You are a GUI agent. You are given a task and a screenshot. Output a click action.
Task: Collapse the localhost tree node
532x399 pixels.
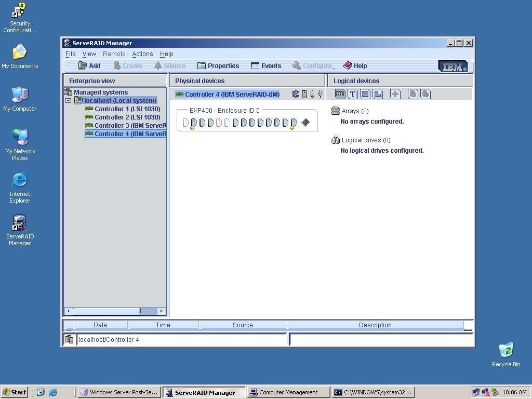68,100
